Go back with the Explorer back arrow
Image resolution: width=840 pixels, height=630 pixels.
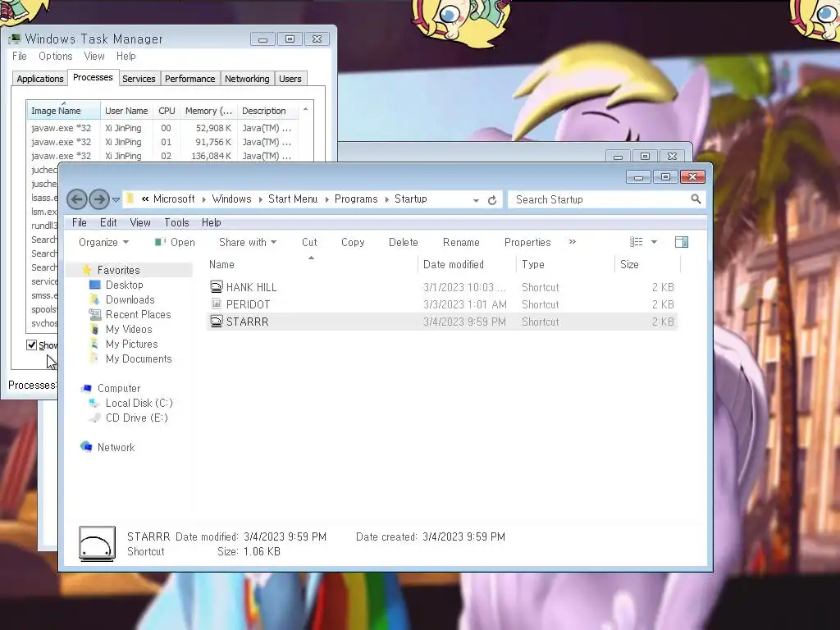pos(76,200)
